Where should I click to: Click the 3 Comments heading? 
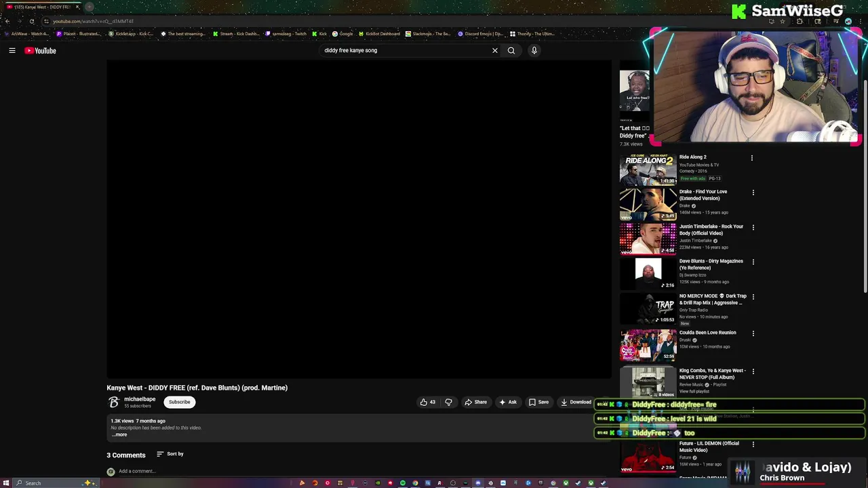(x=126, y=455)
